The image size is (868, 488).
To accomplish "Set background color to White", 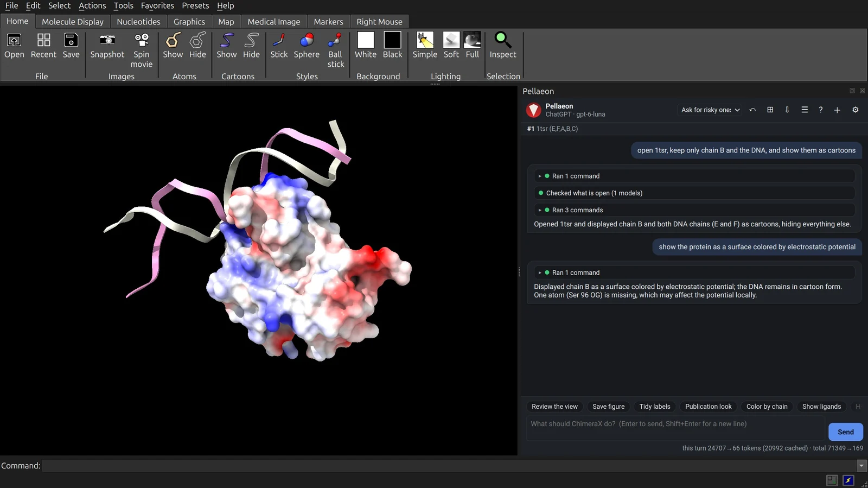I will (366, 45).
